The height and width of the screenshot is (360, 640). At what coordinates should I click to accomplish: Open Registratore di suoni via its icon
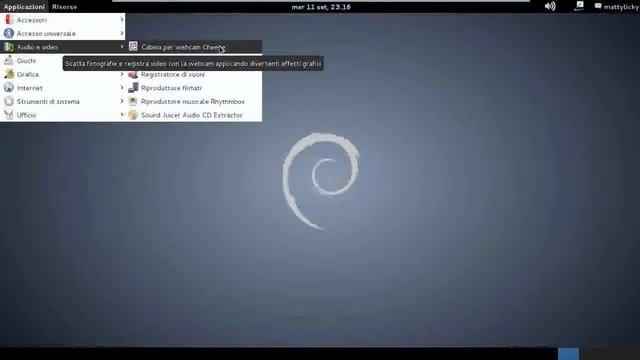pos(133,74)
